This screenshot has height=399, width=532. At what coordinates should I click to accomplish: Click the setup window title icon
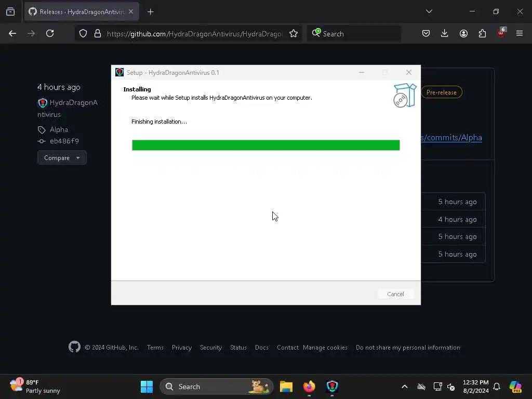coord(119,72)
